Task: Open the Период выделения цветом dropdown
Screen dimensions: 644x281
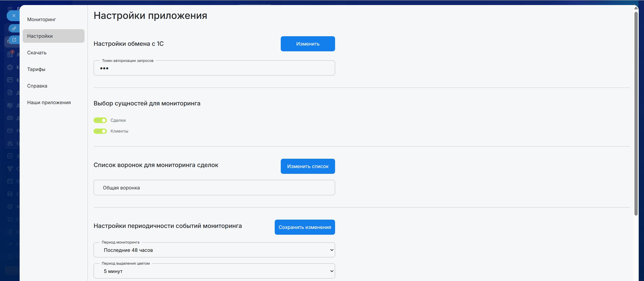Action: click(214, 271)
